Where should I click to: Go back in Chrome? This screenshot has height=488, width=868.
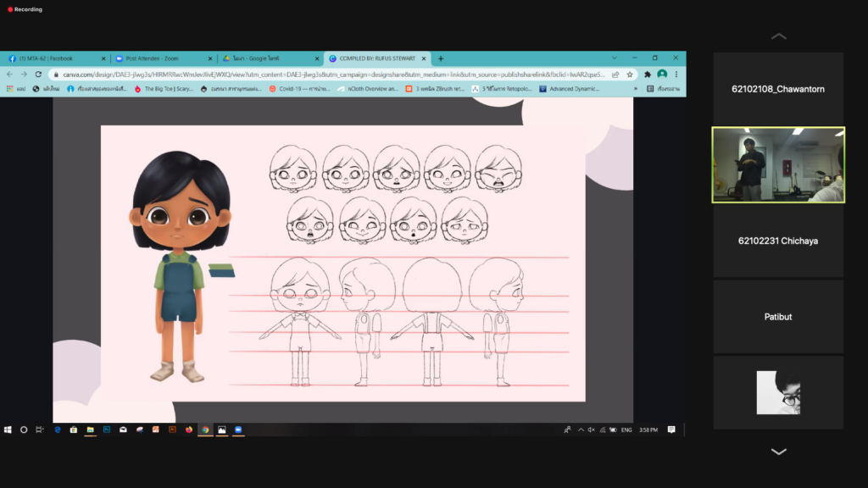[9, 75]
